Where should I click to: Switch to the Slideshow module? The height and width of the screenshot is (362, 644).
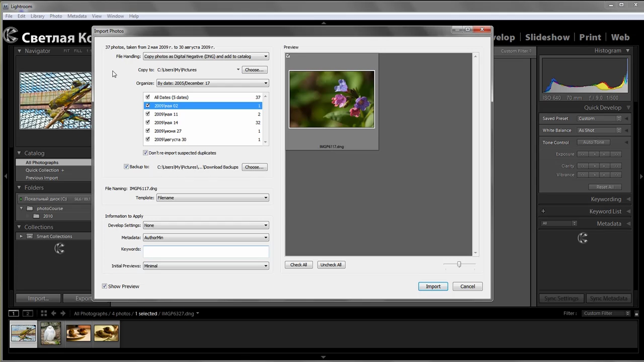tap(547, 37)
